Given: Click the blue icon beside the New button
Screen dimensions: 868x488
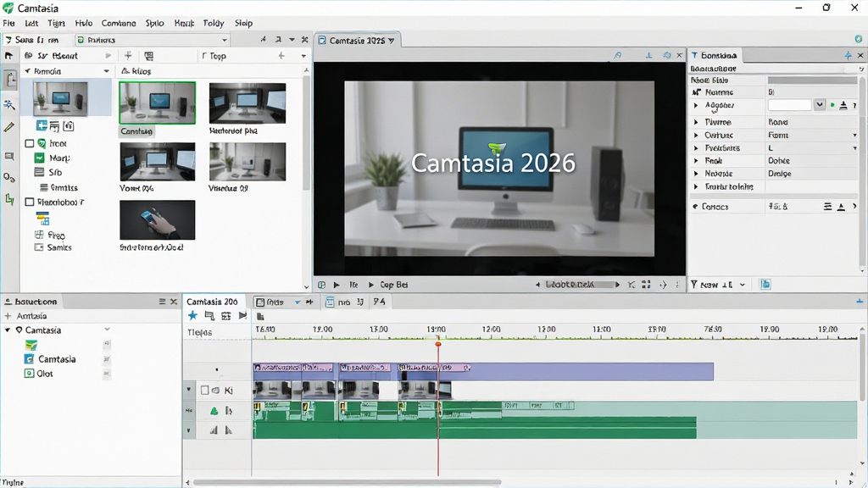Looking at the screenshot, I should pos(765,285).
